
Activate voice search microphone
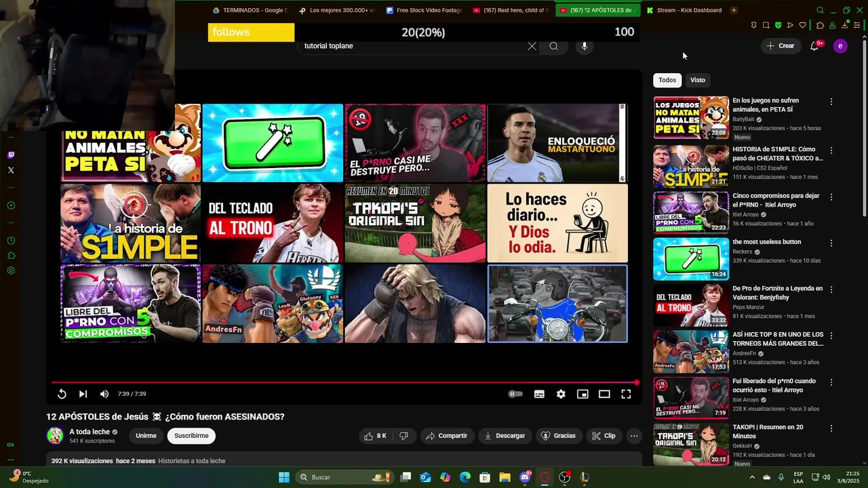tap(585, 46)
